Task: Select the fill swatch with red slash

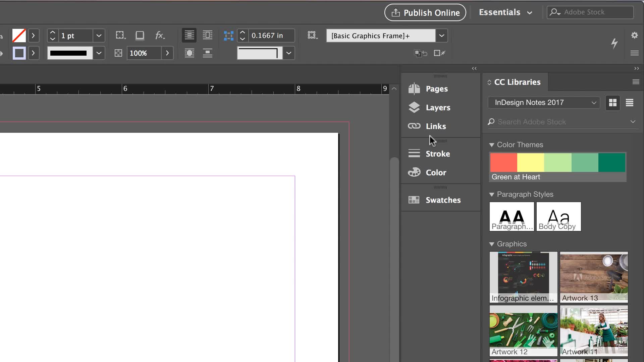Action: pyautogui.click(x=19, y=36)
